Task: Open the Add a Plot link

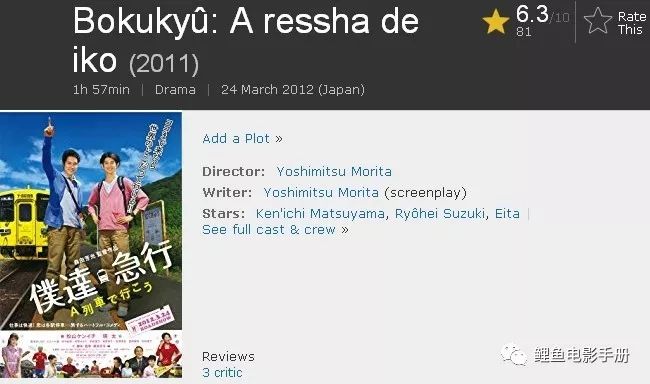Action: point(243,139)
